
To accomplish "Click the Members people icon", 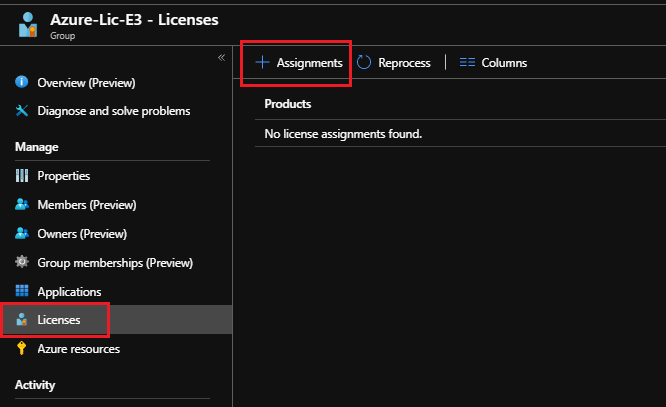I will pos(21,204).
